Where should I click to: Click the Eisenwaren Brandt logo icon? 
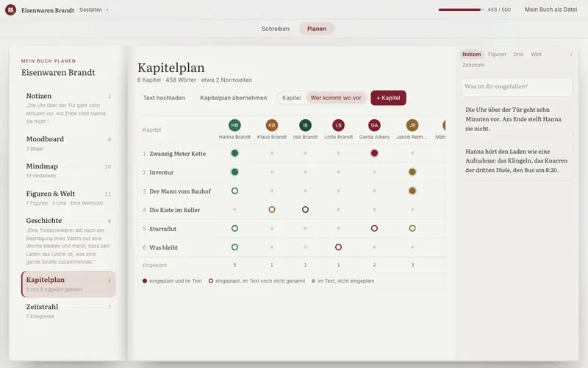tap(10, 10)
